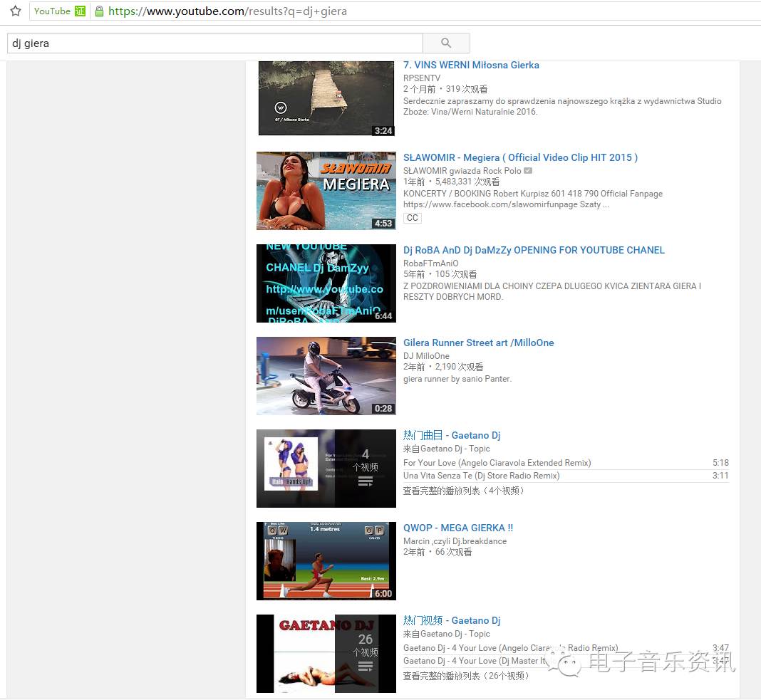
Task: Play For Your Love Extended Remix track
Action: point(497,463)
